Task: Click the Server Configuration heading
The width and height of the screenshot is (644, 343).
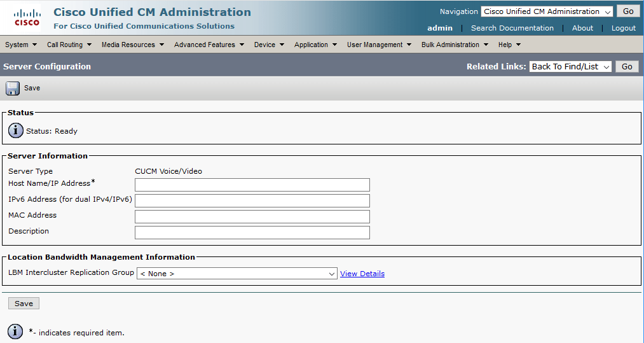Action: [47, 67]
